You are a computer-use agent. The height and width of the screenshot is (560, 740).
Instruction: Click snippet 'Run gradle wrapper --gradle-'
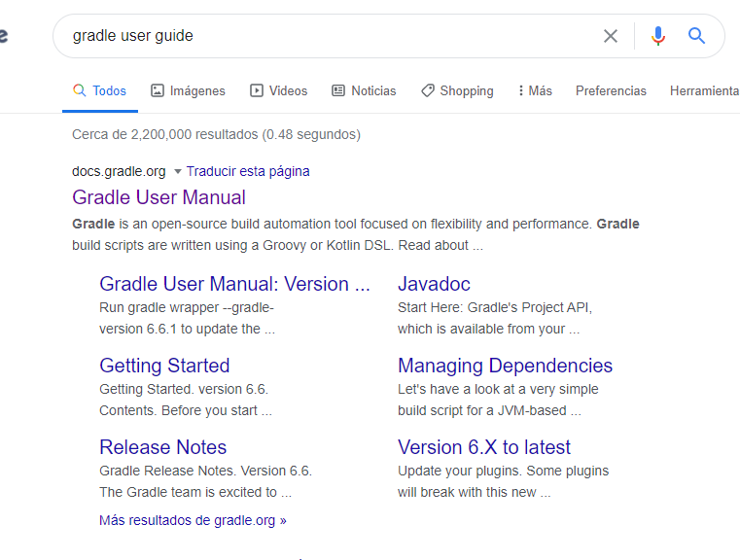coord(187,307)
